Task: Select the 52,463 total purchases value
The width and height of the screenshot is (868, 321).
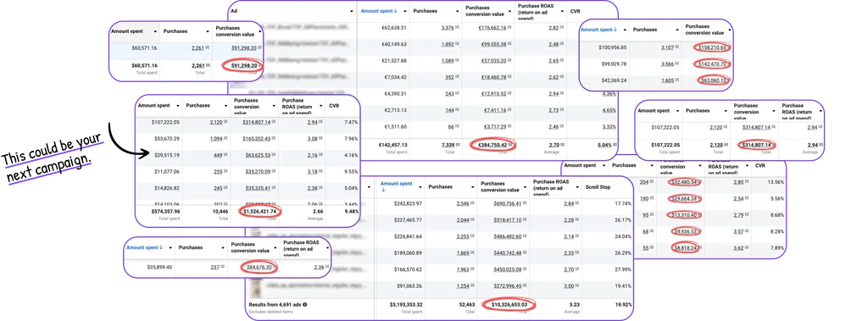Action: tap(467, 304)
